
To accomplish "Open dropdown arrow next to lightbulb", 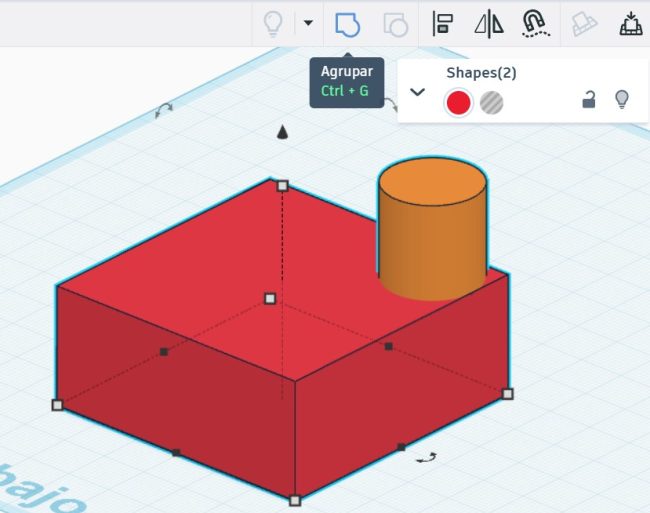I will 309,23.
